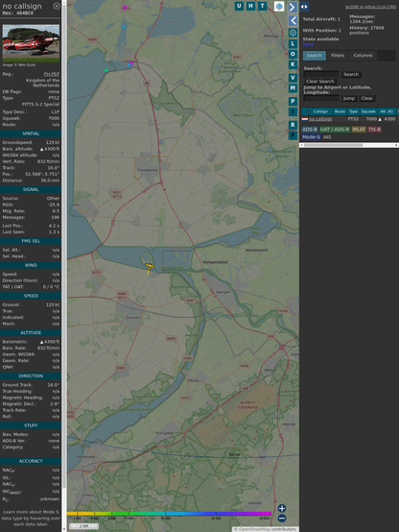Switch to the Filters tab

pyautogui.click(x=338, y=56)
